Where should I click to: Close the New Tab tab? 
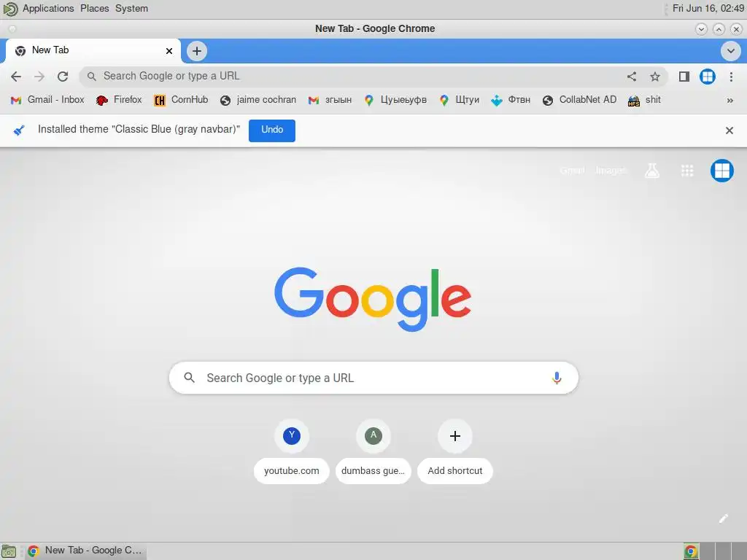[x=169, y=50]
